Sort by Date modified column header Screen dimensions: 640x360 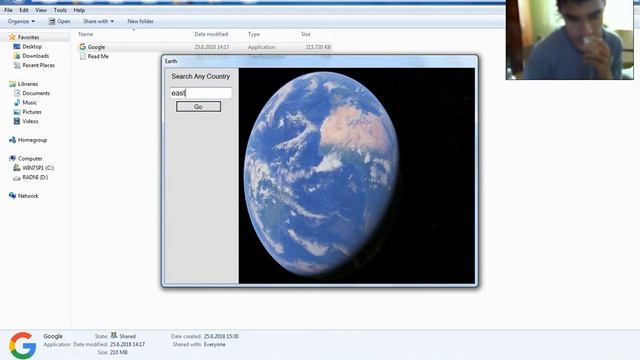[211, 34]
